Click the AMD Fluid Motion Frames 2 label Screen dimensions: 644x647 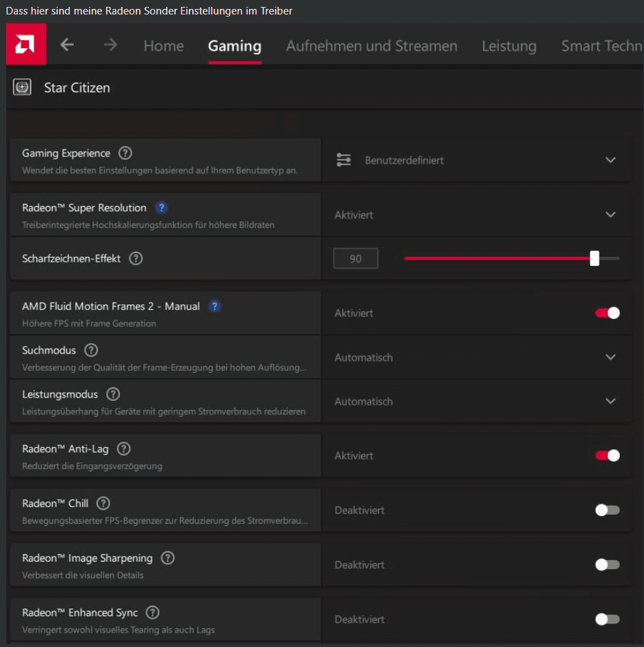point(111,306)
